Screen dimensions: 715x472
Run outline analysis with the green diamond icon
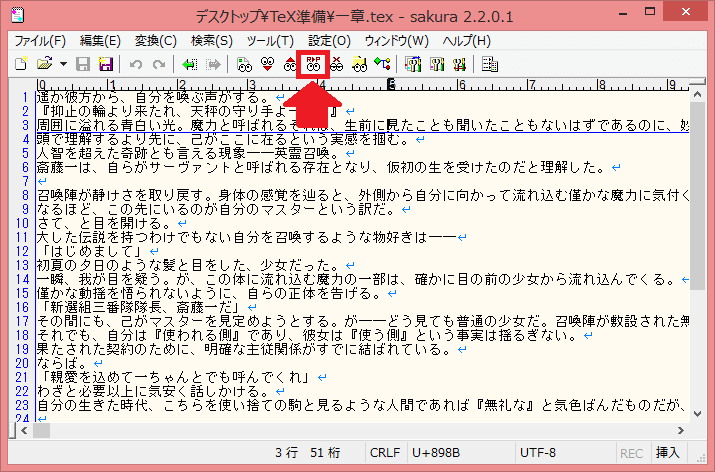point(382,64)
